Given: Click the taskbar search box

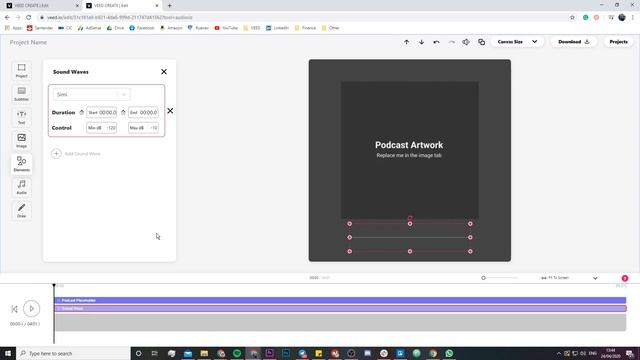Looking at the screenshot, I should (x=73, y=353).
